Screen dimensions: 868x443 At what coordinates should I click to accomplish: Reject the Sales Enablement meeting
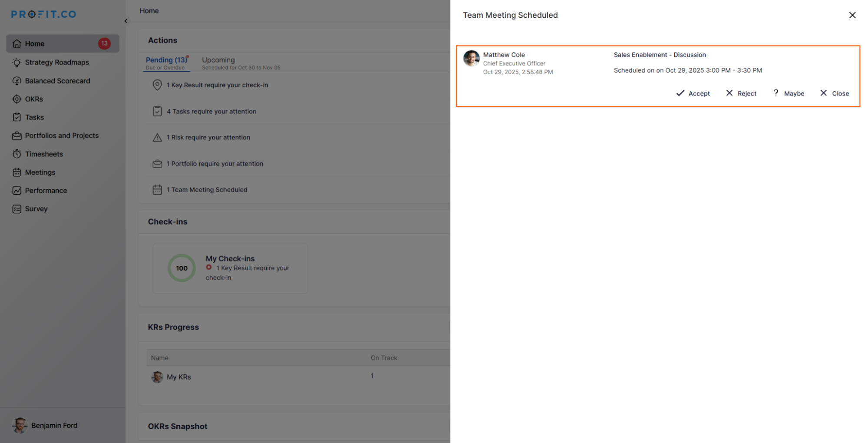click(741, 93)
